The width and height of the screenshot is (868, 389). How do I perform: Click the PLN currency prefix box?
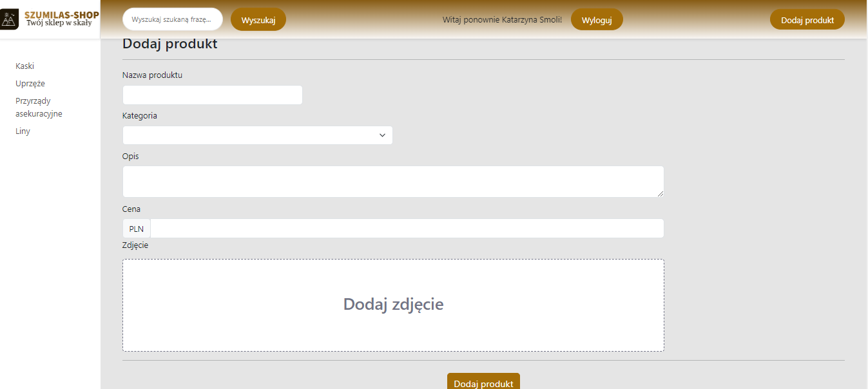pyautogui.click(x=137, y=229)
